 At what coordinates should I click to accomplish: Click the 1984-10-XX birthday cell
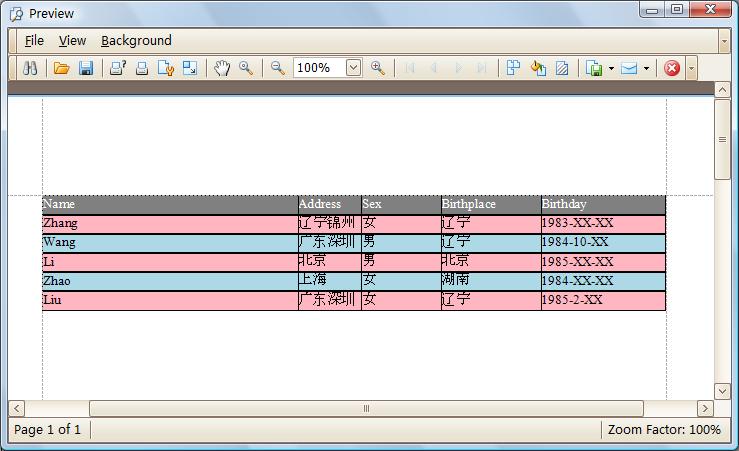603,243
